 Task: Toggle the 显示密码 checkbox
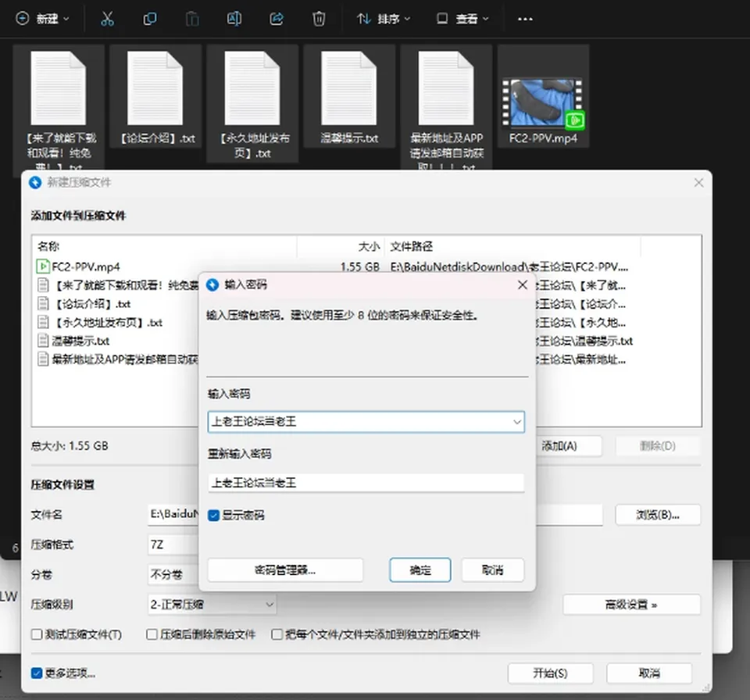(x=214, y=516)
